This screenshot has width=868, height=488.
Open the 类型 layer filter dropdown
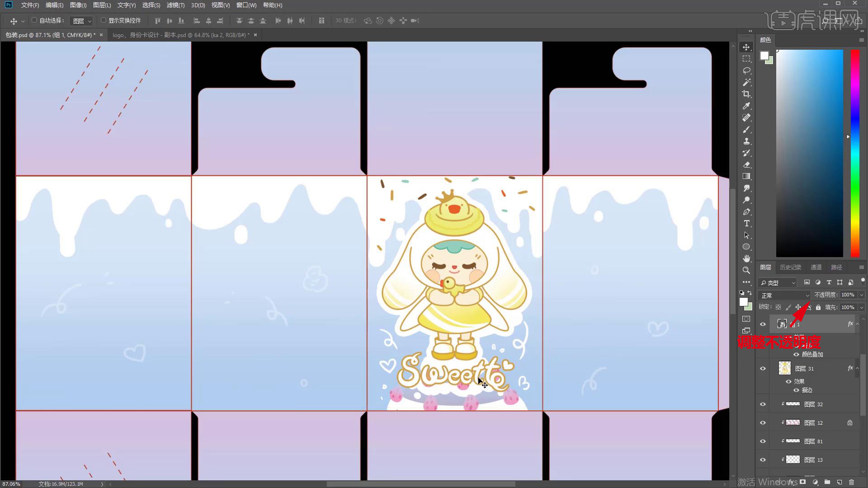click(x=778, y=282)
